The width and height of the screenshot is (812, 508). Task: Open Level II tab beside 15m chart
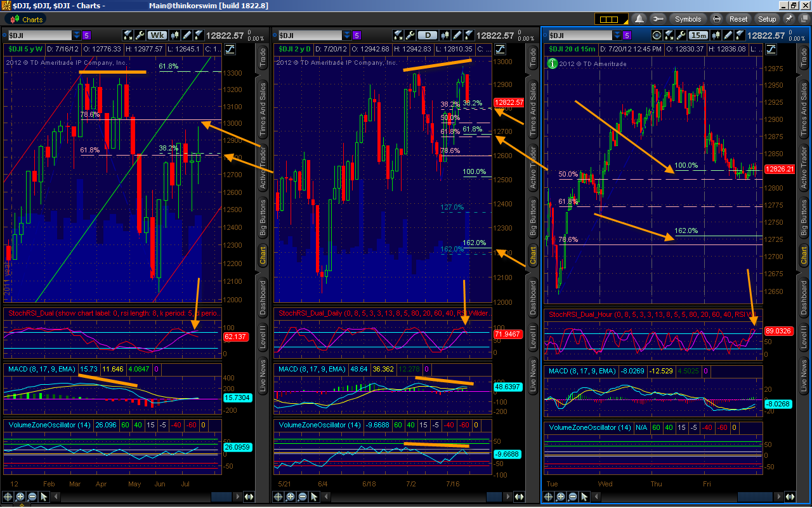point(804,337)
